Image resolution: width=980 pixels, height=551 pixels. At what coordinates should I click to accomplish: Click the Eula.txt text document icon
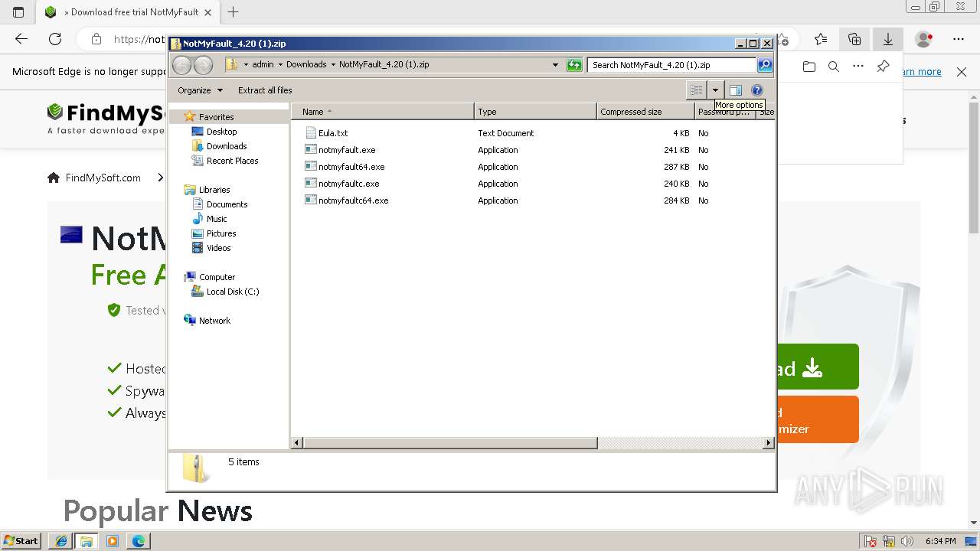pyautogui.click(x=311, y=133)
